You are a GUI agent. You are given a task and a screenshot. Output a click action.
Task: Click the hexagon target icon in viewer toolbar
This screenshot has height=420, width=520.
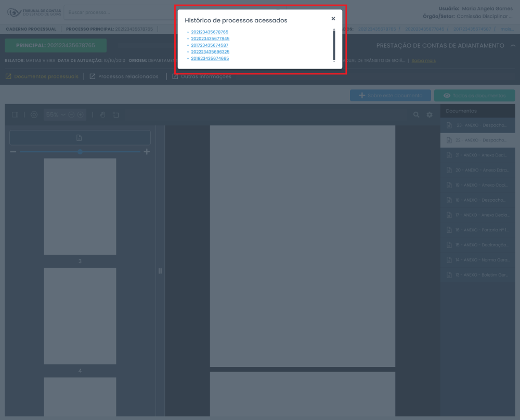(x=34, y=115)
